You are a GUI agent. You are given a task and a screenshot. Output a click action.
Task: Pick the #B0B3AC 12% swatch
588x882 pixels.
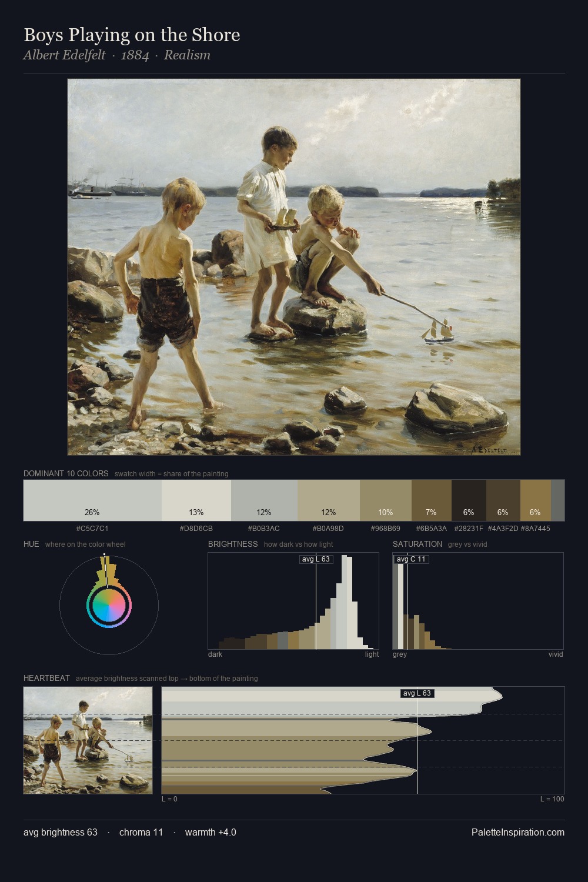[264, 500]
